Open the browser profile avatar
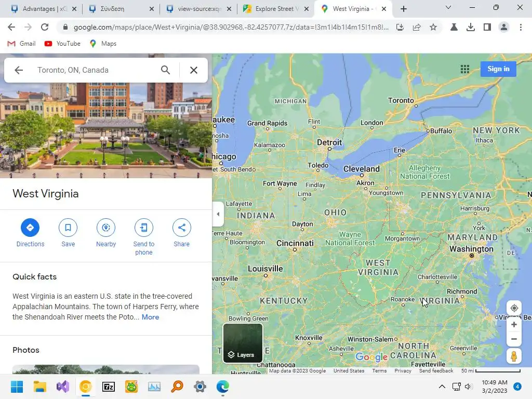 coord(504,27)
